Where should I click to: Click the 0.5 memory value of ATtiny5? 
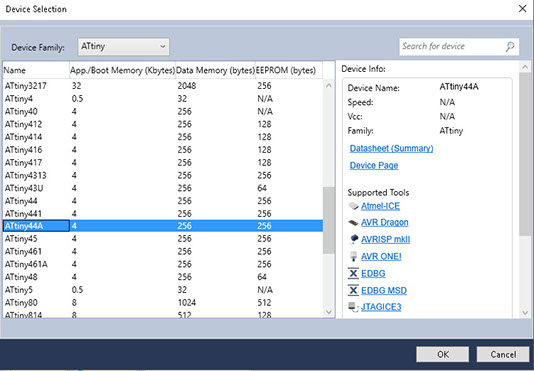click(77, 290)
